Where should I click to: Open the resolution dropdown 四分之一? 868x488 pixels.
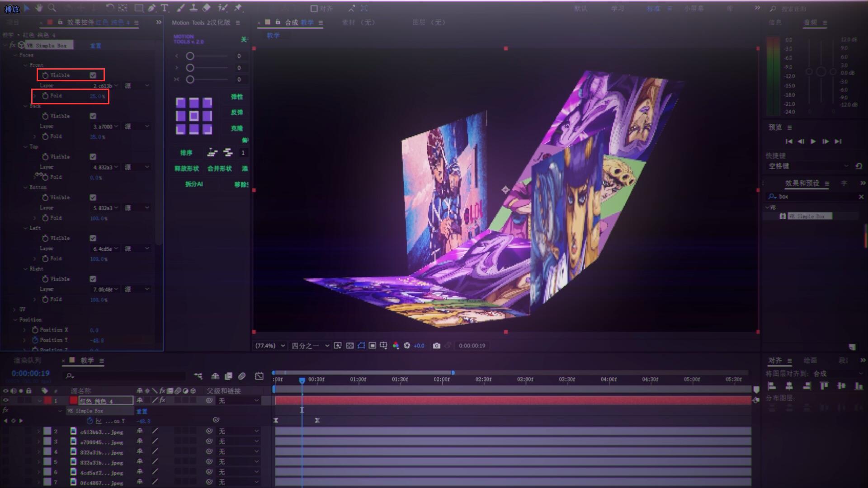tap(310, 346)
